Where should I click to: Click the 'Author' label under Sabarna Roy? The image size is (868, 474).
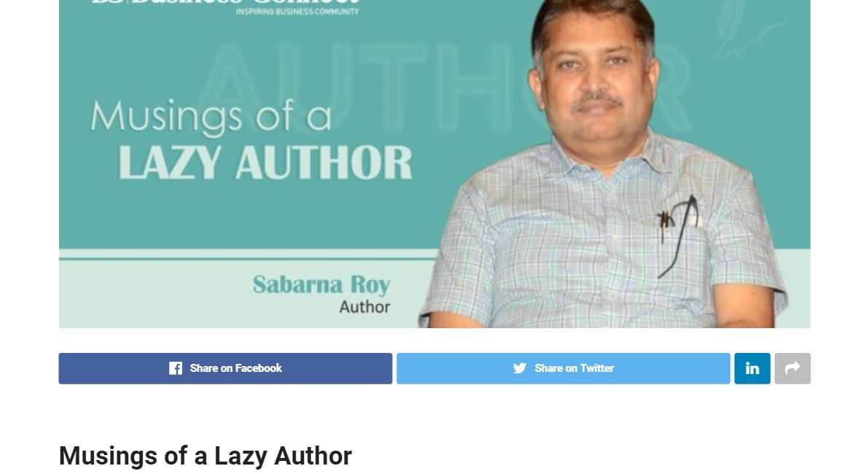(365, 307)
